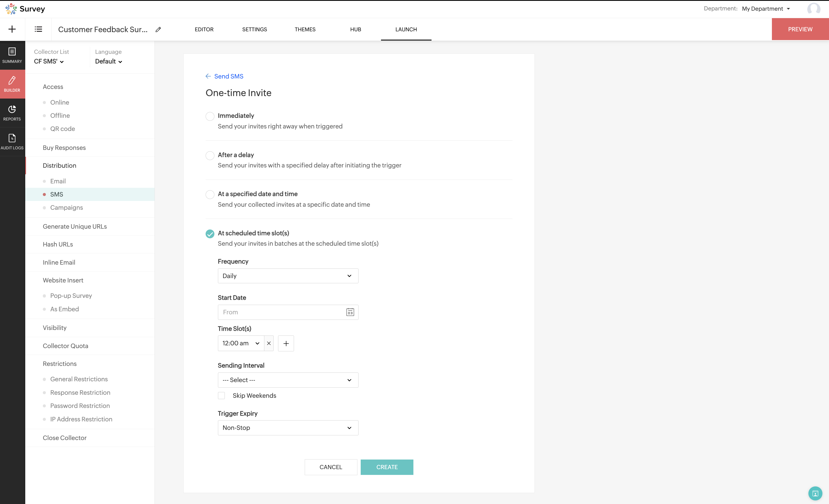
Task: Choose the After a delay option
Action: point(210,155)
